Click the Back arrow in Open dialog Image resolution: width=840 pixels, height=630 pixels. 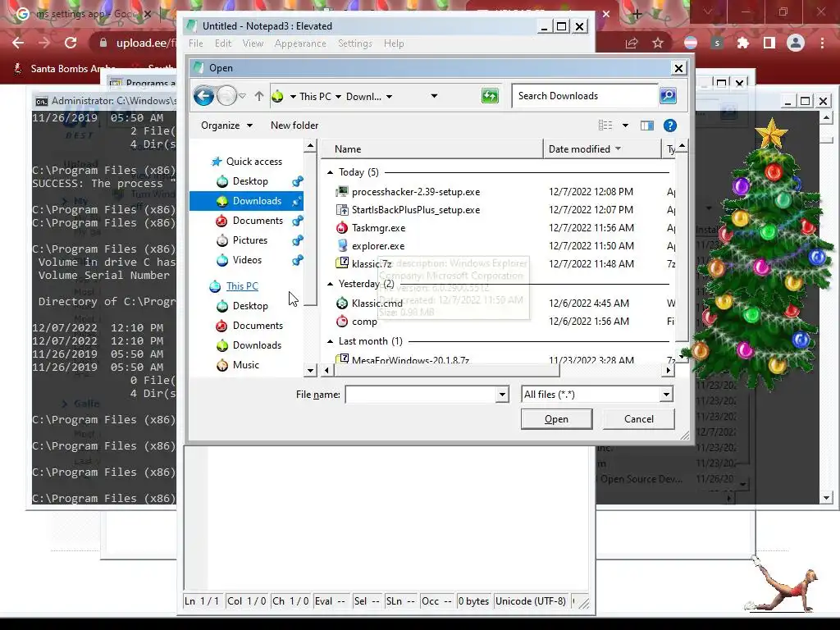(x=203, y=97)
